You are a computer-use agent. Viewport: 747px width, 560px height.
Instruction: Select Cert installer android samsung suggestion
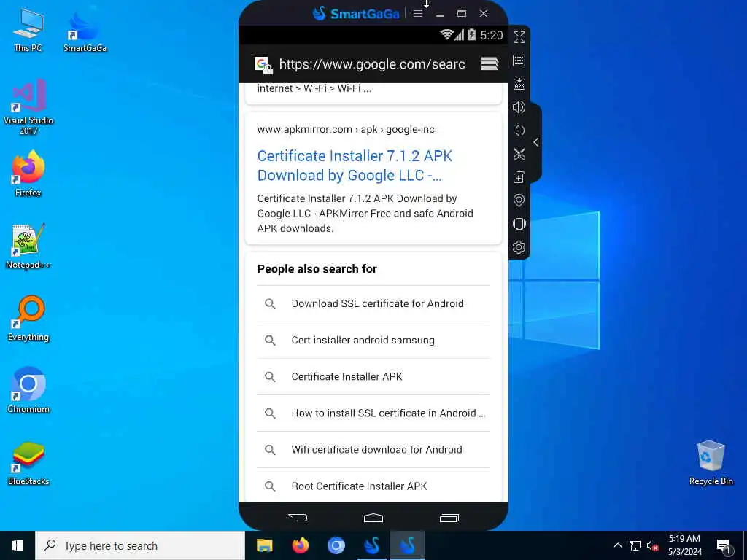pos(373,341)
